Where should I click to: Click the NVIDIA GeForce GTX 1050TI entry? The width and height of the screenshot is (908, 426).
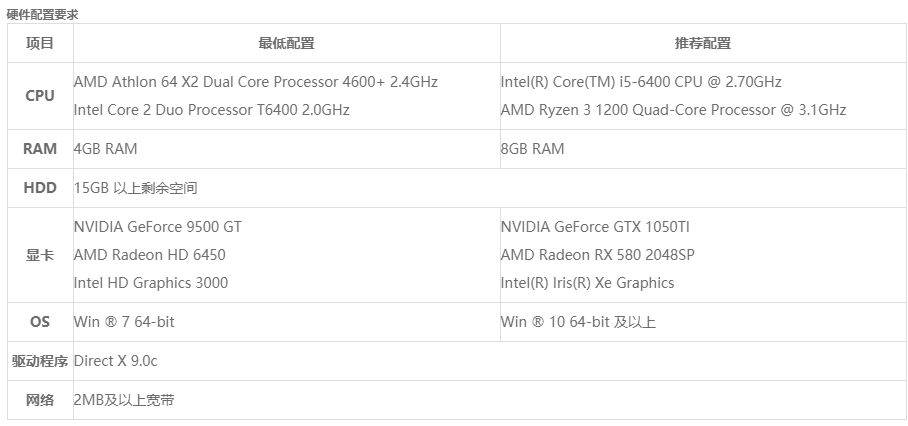595,226
